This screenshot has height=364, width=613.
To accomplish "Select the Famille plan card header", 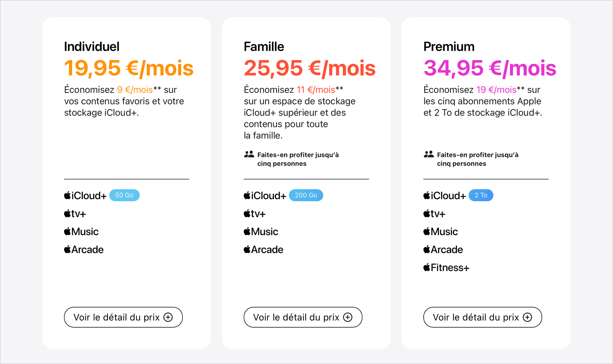I will click(x=264, y=46).
